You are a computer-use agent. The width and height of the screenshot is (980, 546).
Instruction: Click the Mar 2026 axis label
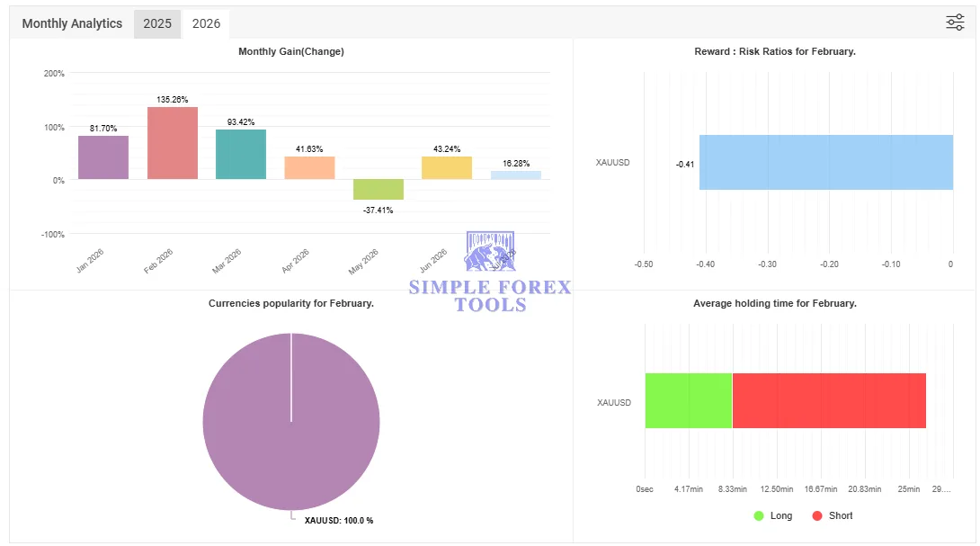pos(227,261)
